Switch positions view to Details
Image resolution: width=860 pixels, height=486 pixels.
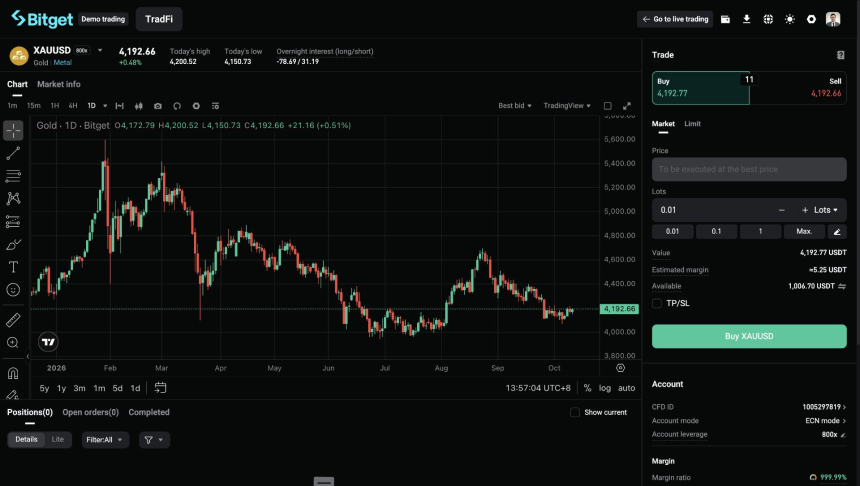pyautogui.click(x=26, y=439)
